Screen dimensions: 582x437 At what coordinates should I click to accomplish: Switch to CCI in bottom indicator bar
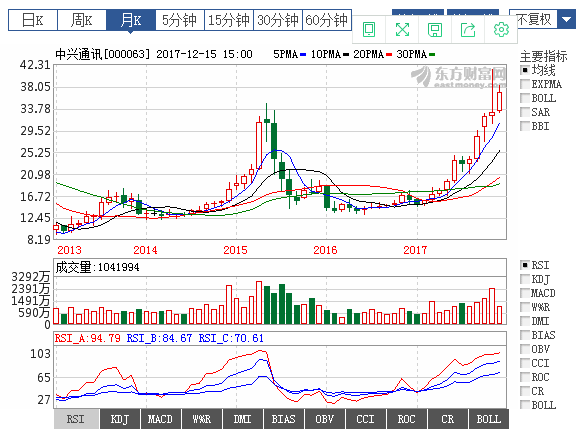(366, 419)
